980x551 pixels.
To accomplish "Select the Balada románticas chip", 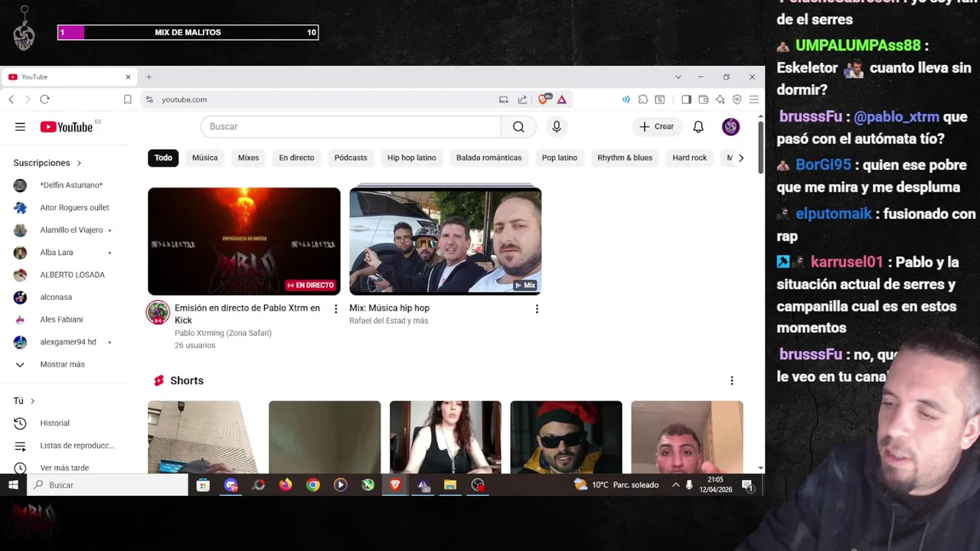I will [488, 158].
